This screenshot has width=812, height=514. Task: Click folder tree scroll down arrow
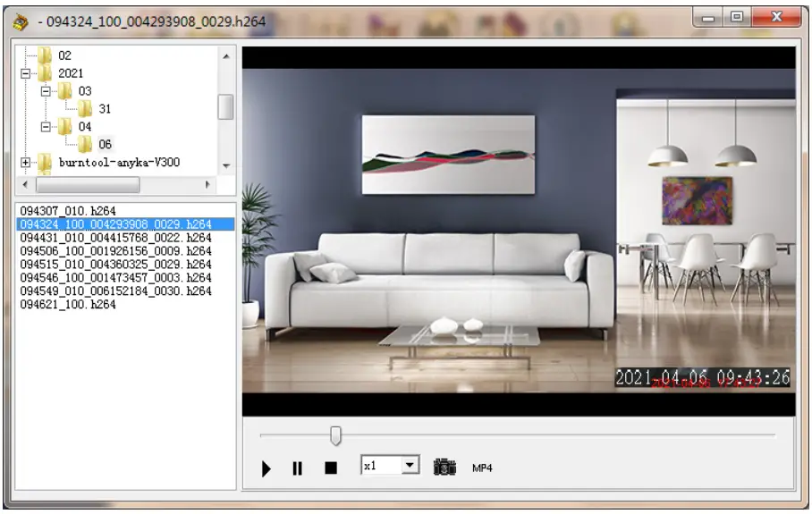point(225,166)
